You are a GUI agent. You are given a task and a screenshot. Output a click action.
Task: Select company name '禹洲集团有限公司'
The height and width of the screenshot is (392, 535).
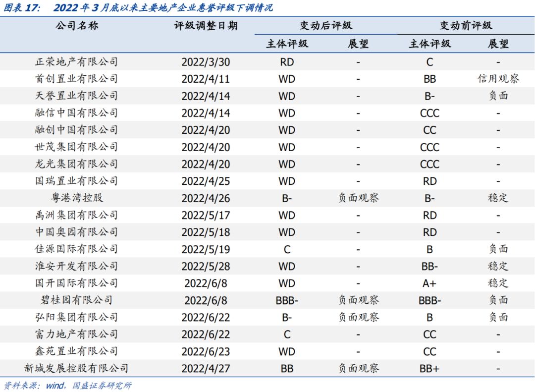(76, 215)
